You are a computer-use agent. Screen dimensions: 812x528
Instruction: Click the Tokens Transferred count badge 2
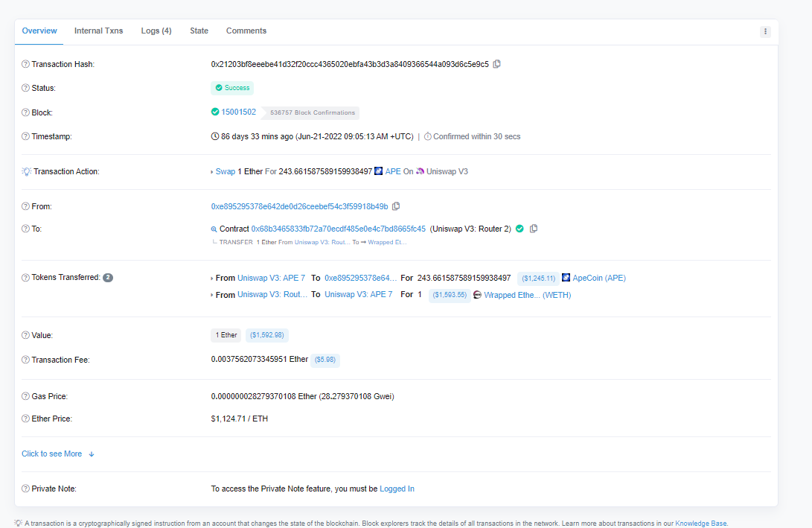[x=108, y=278]
